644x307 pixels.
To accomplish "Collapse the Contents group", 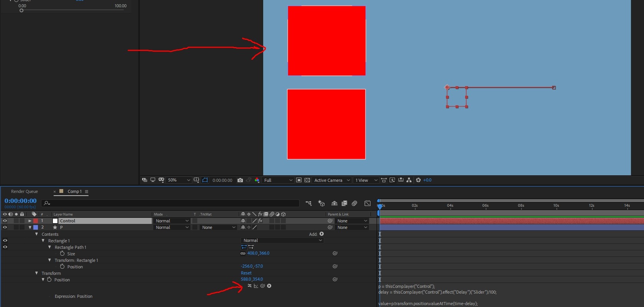I will [x=36, y=234].
